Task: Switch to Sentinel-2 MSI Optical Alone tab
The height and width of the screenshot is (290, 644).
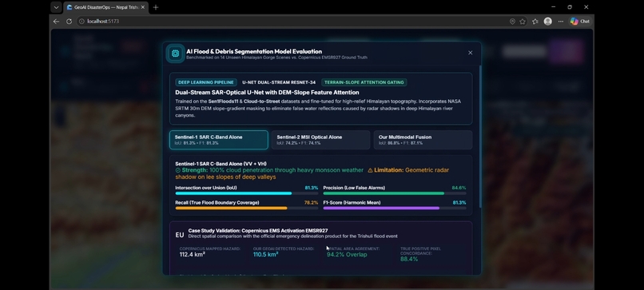Action: (320, 140)
